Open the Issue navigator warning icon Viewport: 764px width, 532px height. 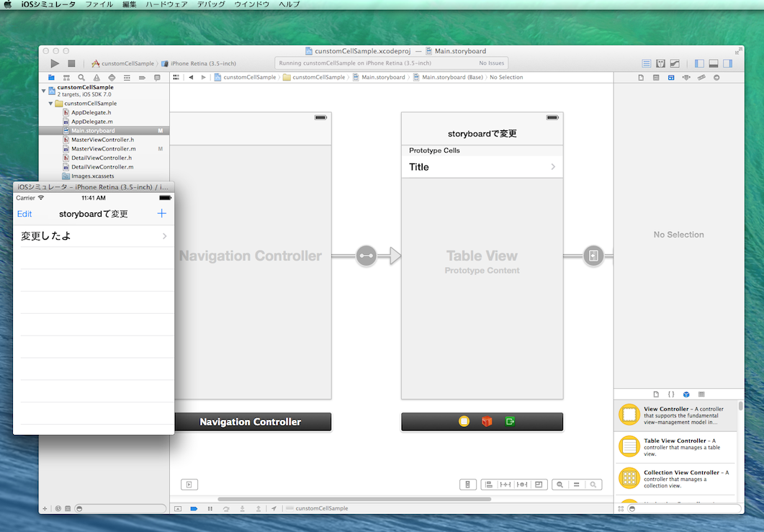tap(96, 78)
